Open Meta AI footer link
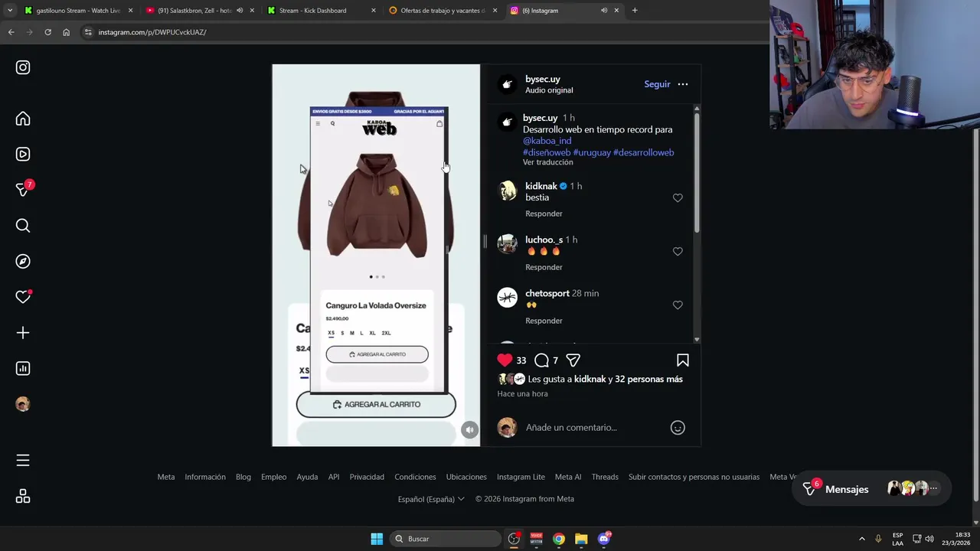The height and width of the screenshot is (551, 980). pyautogui.click(x=568, y=477)
